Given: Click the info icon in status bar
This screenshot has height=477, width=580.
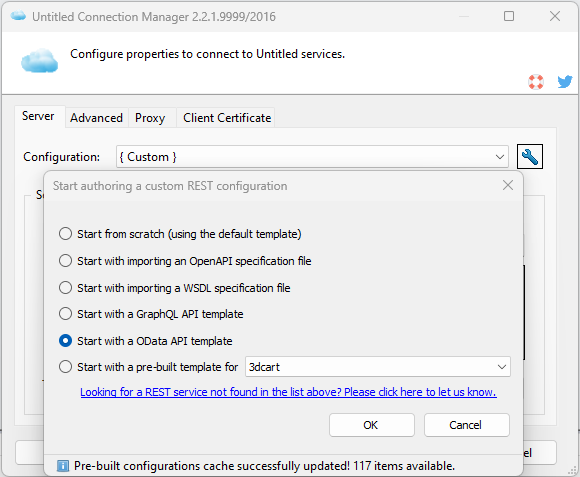Looking at the screenshot, I should click(63, 466).
